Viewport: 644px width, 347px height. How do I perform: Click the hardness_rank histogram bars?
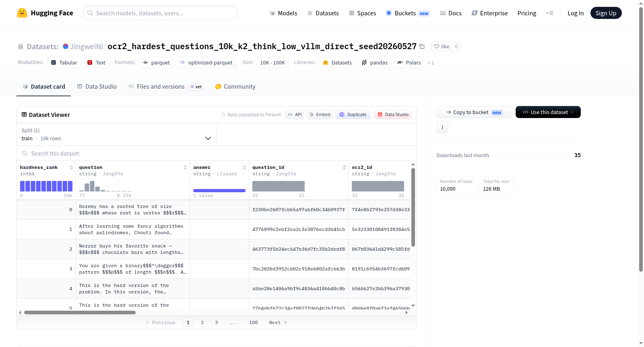click(x=46, y=186)
